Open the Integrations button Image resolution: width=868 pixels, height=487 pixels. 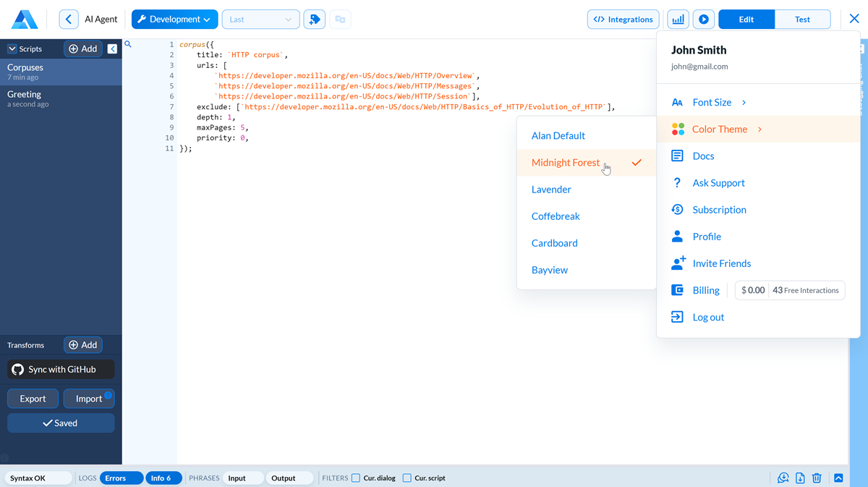click(x=624, y=20)
